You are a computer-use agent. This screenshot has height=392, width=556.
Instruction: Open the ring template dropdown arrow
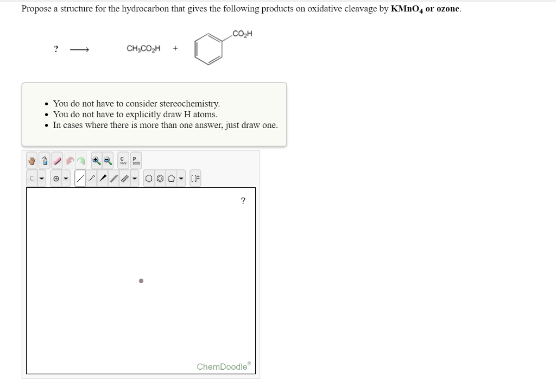point(181,178)
